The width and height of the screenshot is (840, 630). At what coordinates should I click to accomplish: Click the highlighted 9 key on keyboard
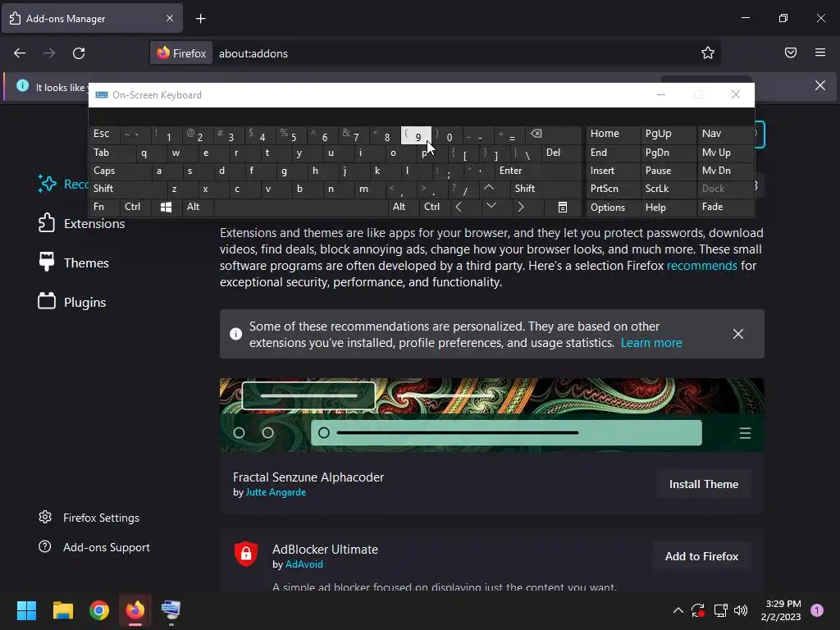(x=416, y=135)
